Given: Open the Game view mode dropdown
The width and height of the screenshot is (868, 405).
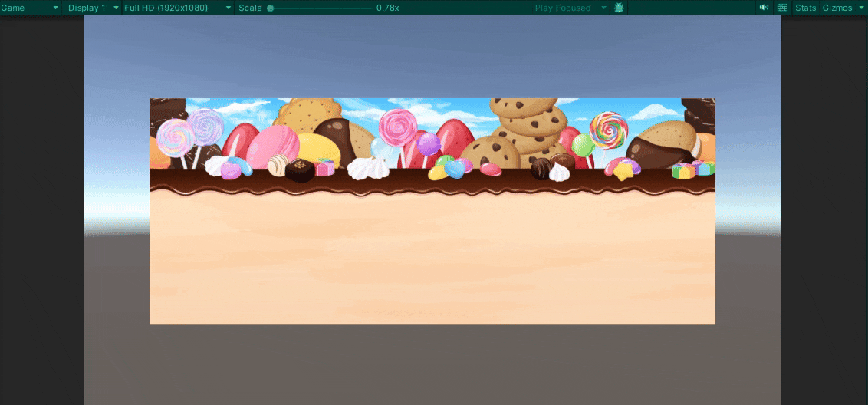Looking at the screenshot, I should (31, 8).
